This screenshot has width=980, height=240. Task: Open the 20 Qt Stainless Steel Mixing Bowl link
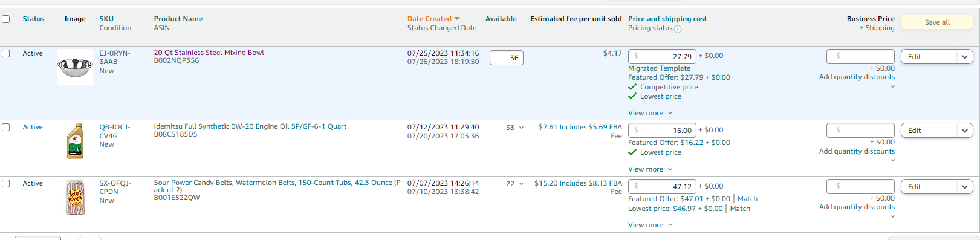tap(209, 53)
